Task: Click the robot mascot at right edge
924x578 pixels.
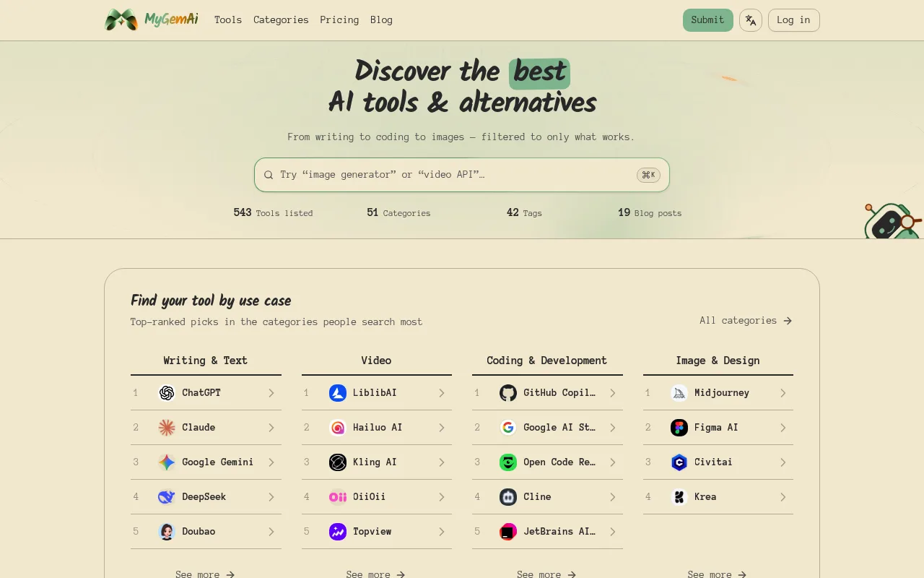Action: coord(894,221)
